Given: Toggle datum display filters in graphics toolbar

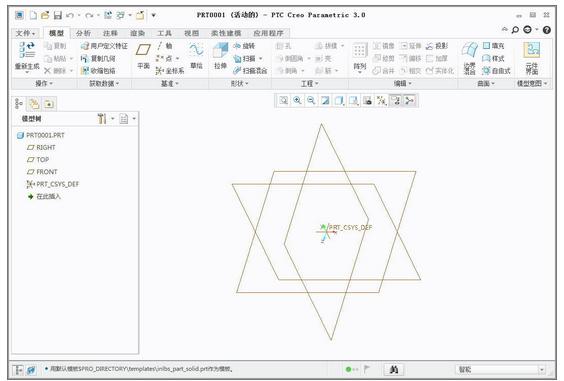Looking at the screenshot, I should [x=381, y=101].
